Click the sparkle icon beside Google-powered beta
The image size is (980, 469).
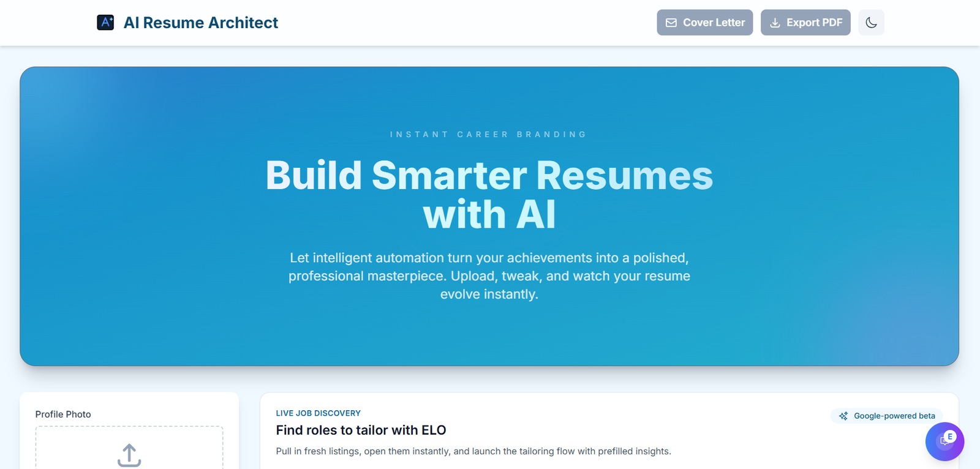(x=843, y=416)
